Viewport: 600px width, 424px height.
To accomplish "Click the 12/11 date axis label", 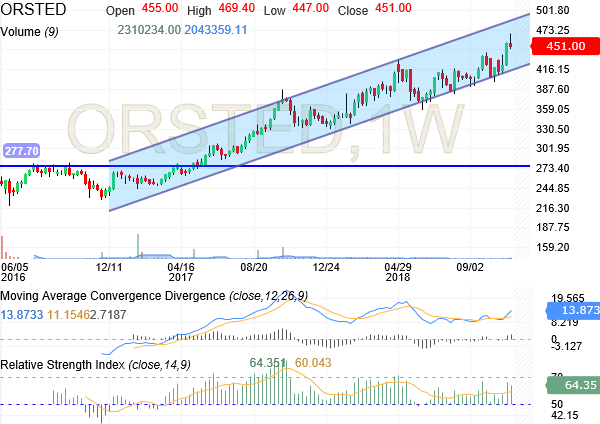I will click(109, 267).
